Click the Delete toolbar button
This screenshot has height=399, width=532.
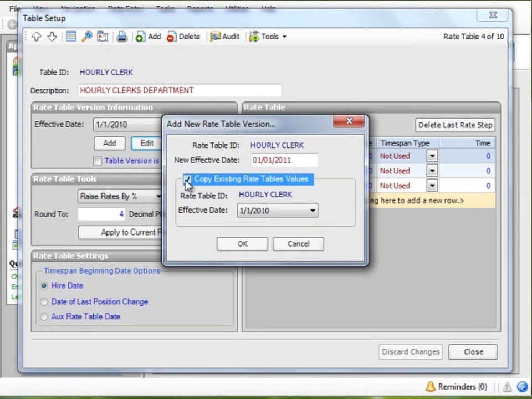(x=183, y=37)
